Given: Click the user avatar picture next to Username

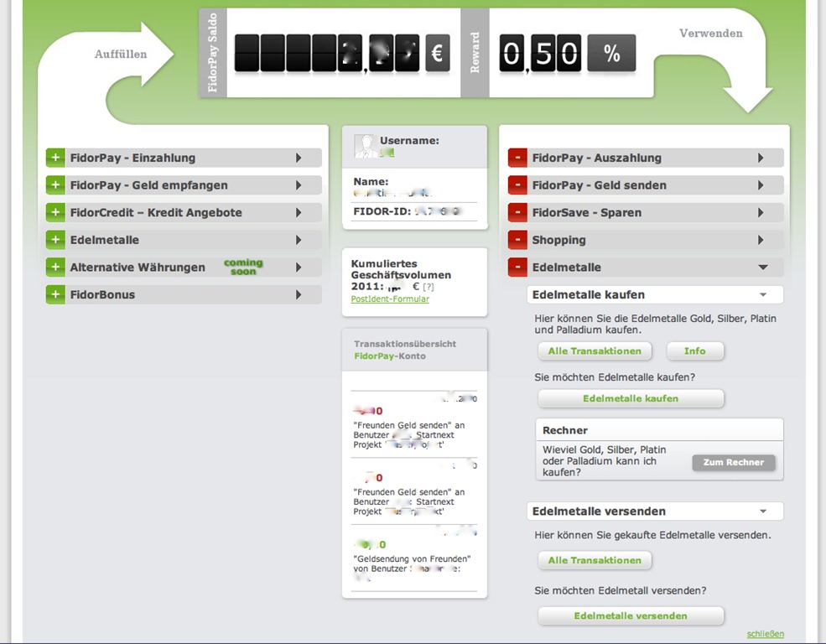Looking at the screenshot, I should click(x=365, y=146).
